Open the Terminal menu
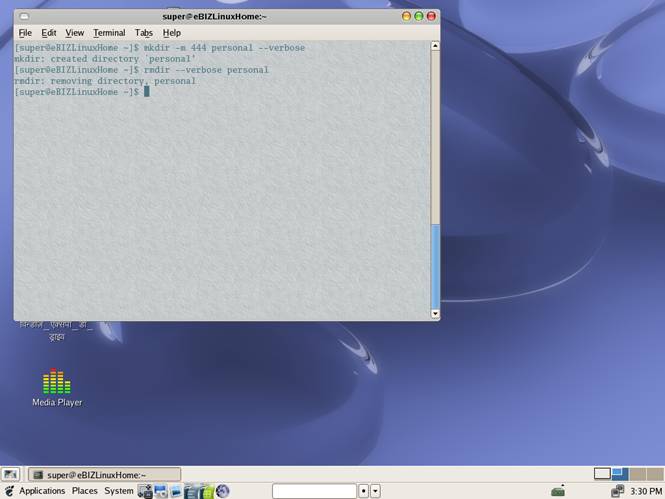665x499 pixels. click(109, 33)
